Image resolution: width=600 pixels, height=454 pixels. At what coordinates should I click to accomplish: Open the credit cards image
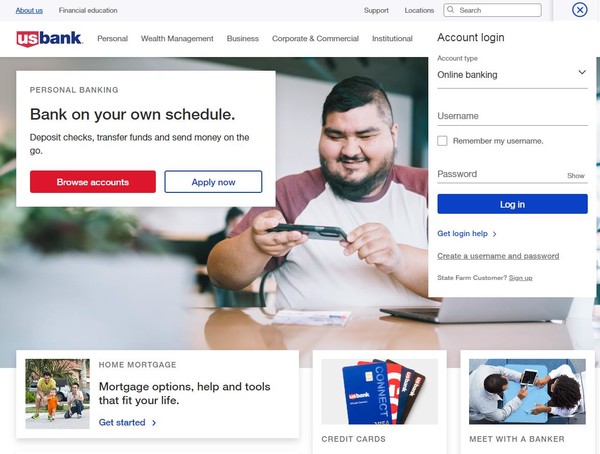pos(379,391)
